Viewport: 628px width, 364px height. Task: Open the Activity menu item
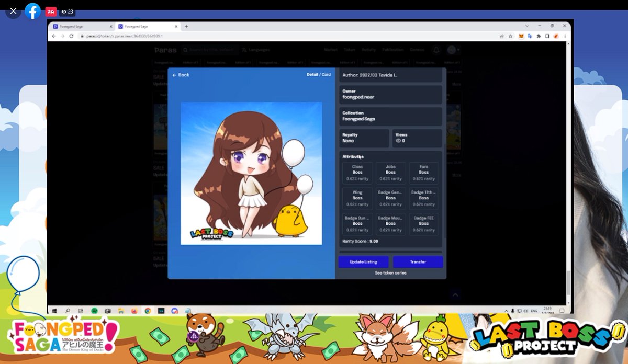coord(368,50)
